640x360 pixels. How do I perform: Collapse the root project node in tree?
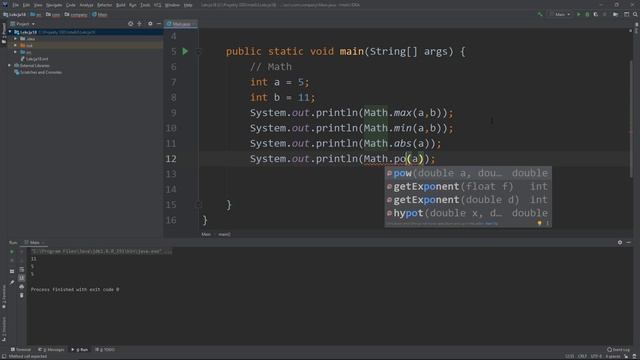[x=10, y=32]
